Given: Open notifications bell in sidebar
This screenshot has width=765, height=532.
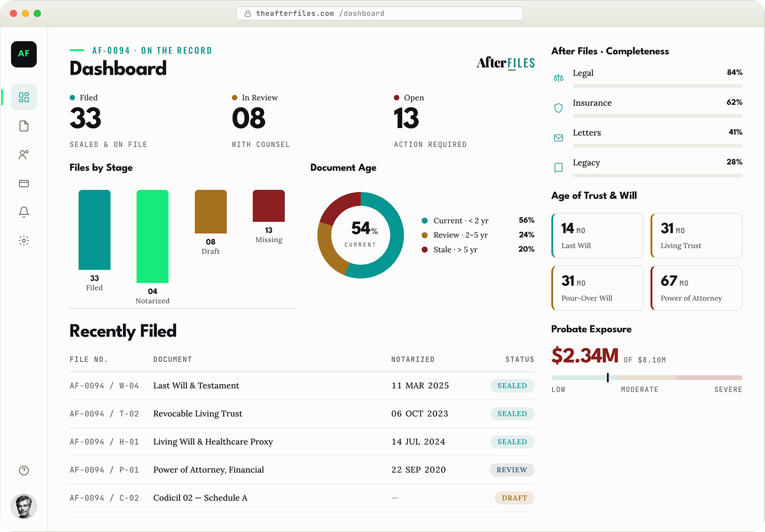Looking at the screenshot, I should [x=24, y=212].
